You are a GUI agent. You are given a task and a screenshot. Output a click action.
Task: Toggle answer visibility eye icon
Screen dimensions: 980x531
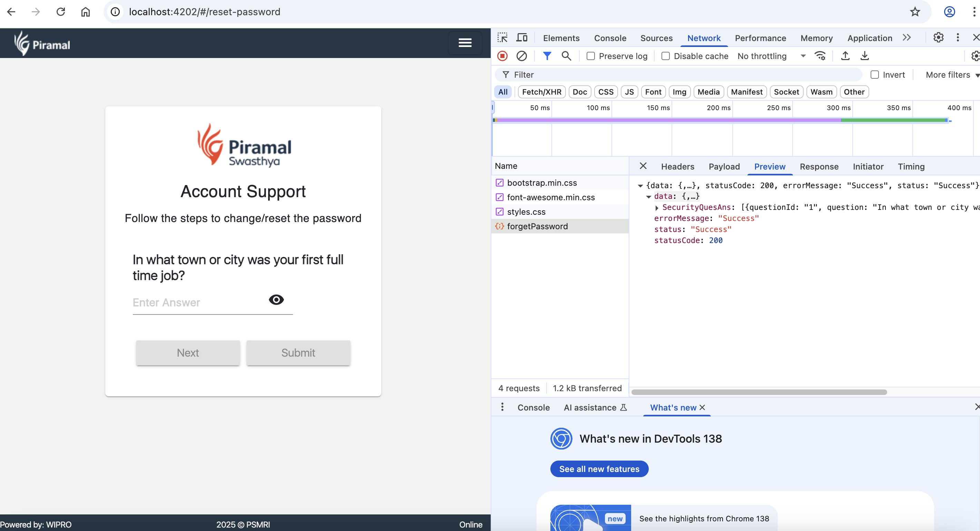(x=276, y=300)
